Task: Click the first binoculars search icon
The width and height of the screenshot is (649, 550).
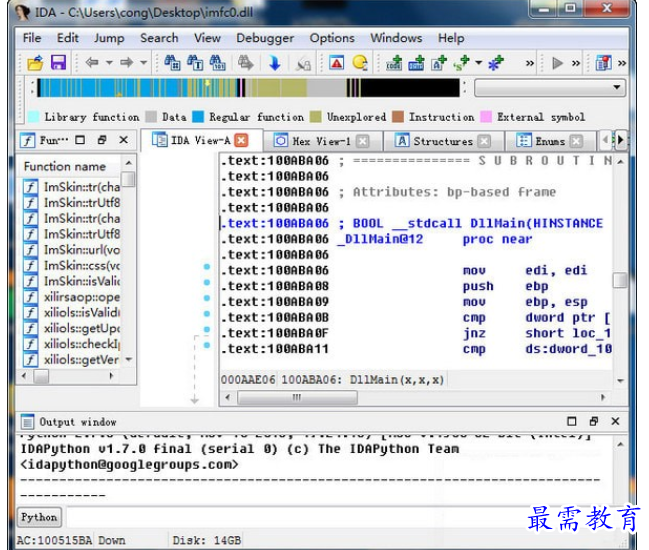Action: pos(172,63)
